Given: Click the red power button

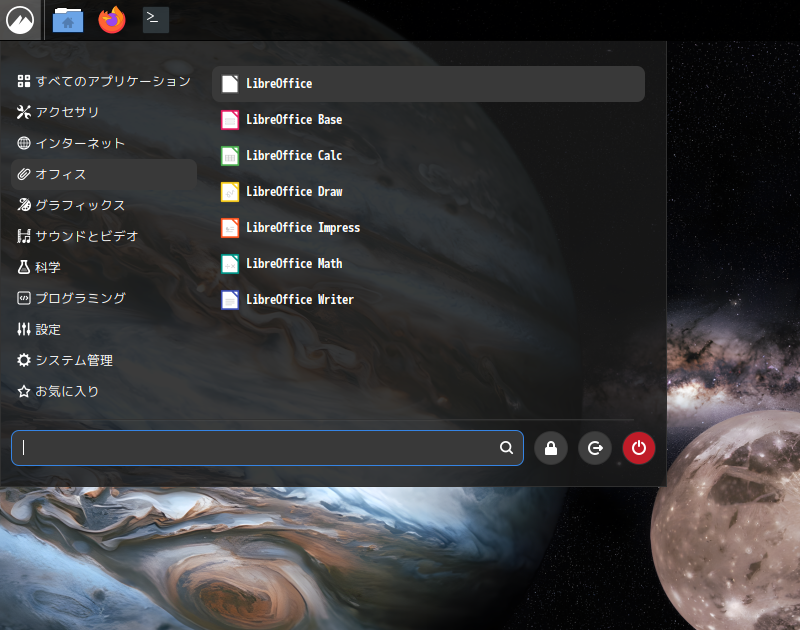Looking at the screenshot, I should (x=639, y=448).
